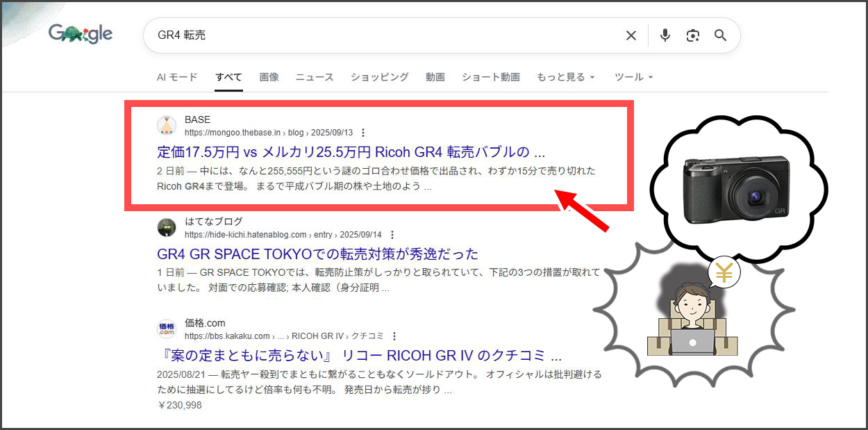
Task: Click the mongoo.thebase.in URL breadcrumb
Action: (x=269, y=133)
